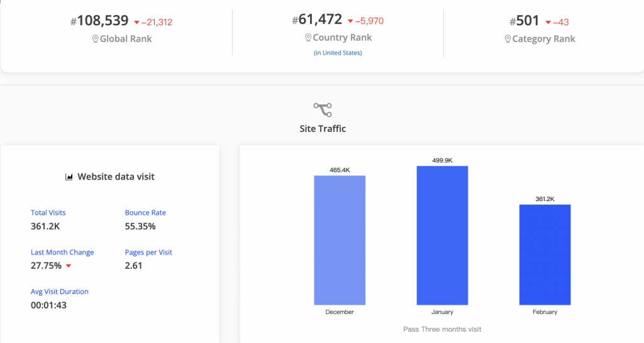
Task: Click the 361.2K total visits value
Action: [45, 227]
